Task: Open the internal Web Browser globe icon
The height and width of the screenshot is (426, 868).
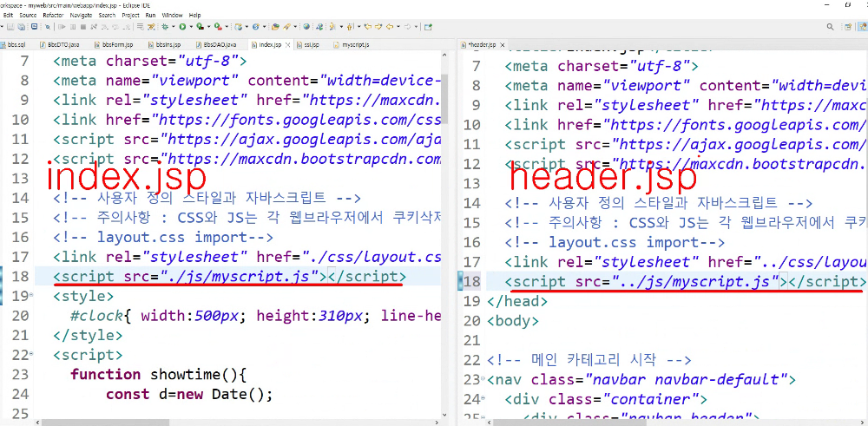Action: pos(306,26)
